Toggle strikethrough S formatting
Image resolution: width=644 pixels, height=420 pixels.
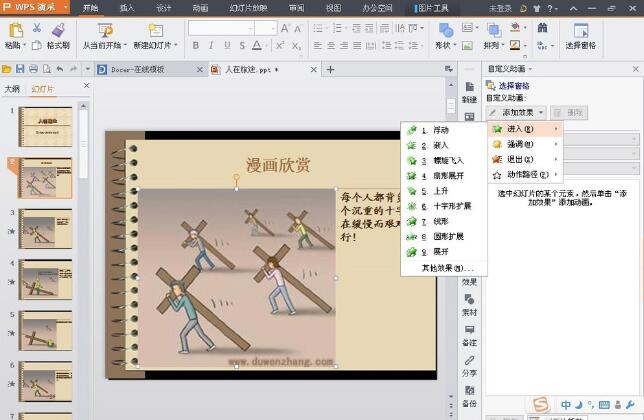[242, 46]
